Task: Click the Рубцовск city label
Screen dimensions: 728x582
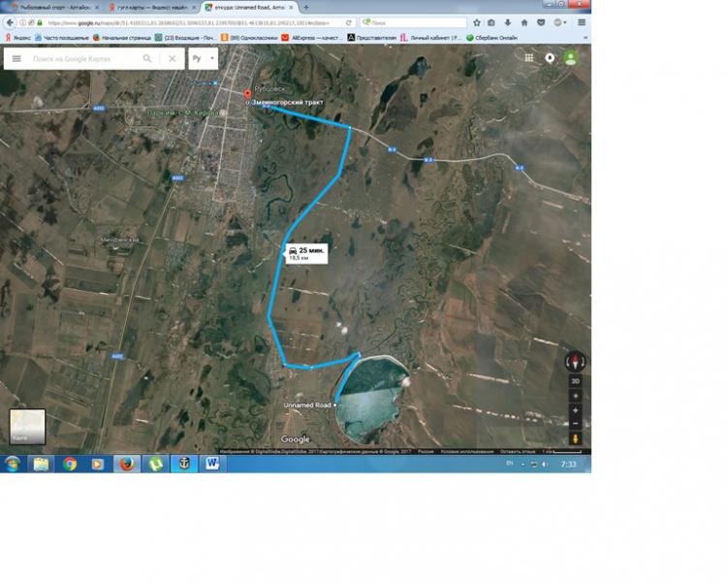Action: pyautogui.click(x=269, y=88)
